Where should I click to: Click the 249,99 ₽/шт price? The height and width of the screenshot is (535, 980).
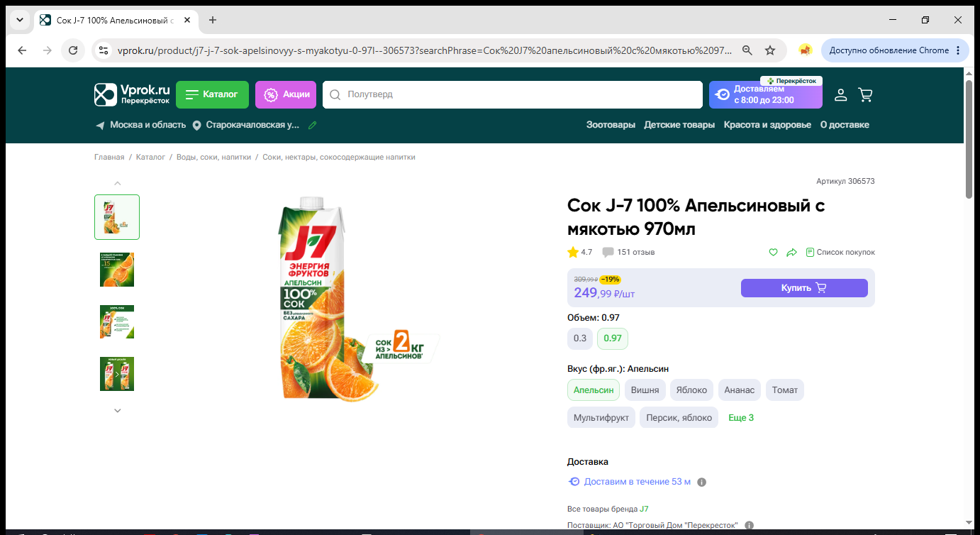(x=604, y=293)
